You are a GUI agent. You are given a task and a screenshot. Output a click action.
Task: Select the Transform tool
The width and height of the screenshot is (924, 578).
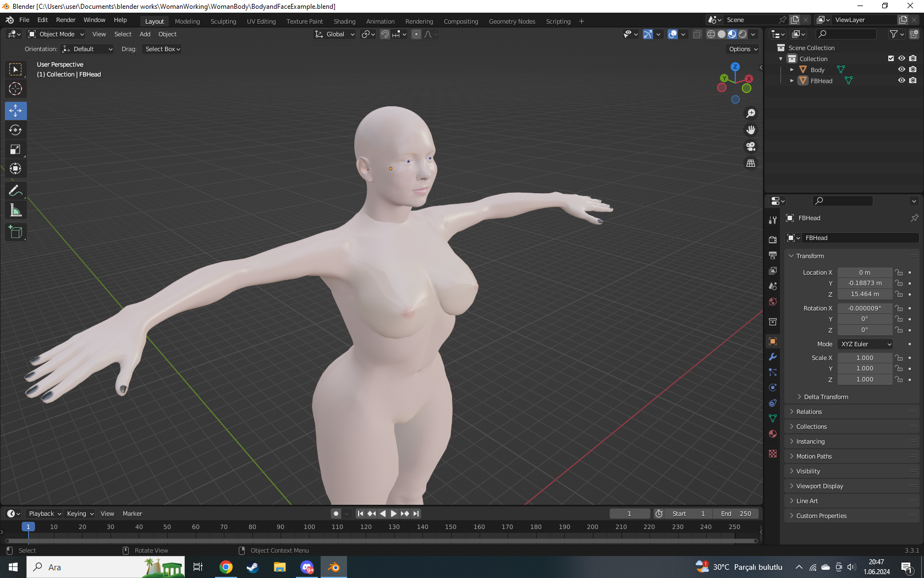click(x=15, y=168)
